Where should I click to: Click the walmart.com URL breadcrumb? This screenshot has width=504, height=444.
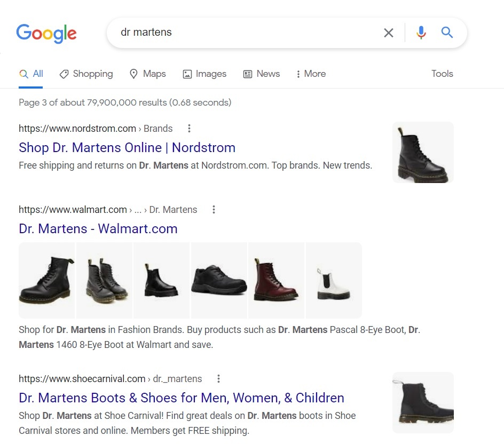(108, 210)
